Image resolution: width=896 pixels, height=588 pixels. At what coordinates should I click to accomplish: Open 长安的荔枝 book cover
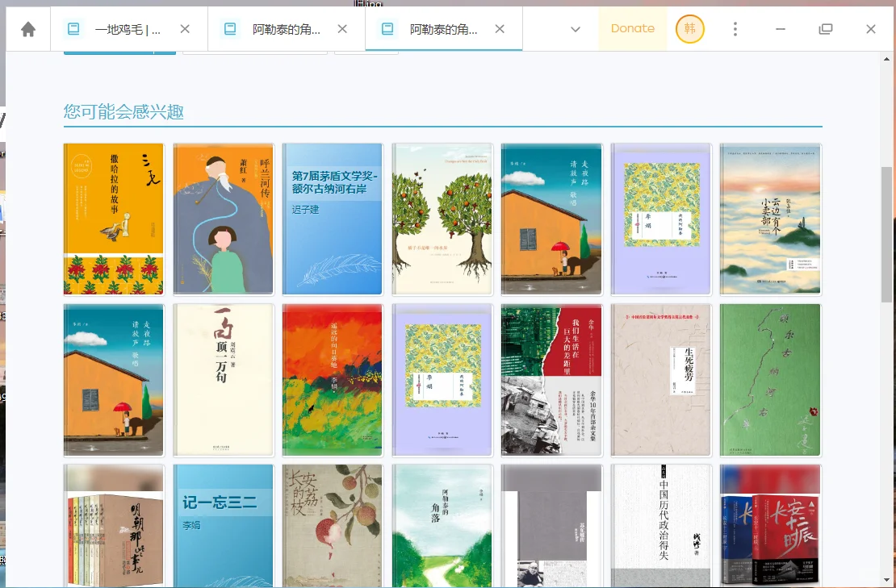click(333, 526)
